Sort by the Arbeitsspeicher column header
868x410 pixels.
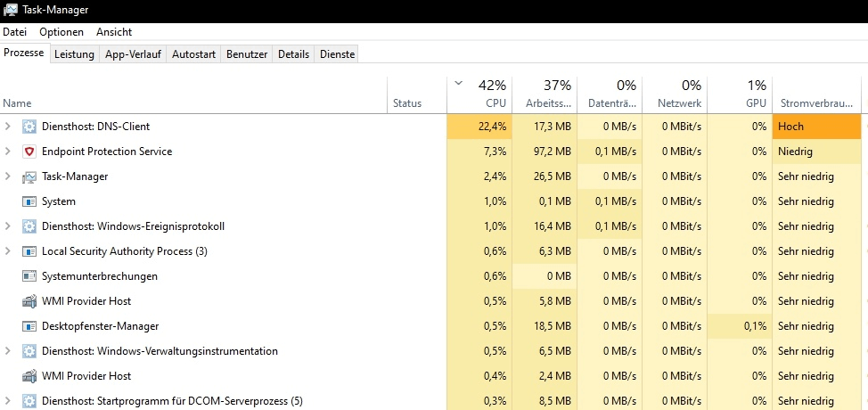coord(545,94)
